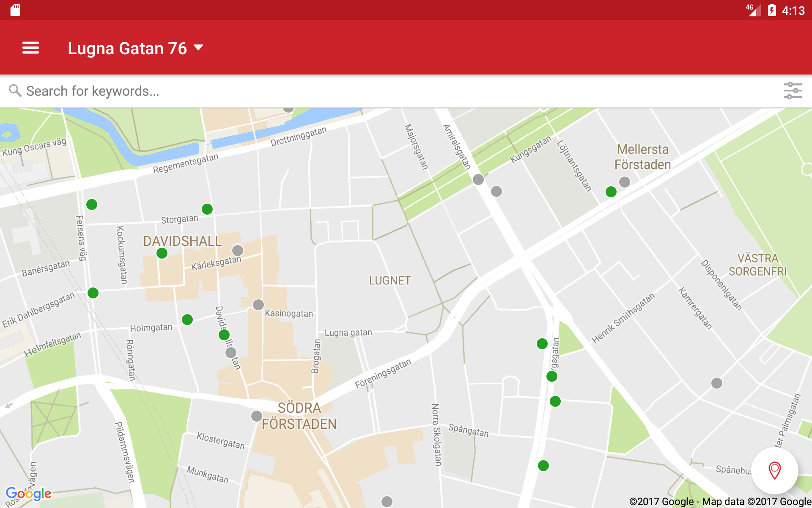Select green marker near Erik Dahlbergsgatan
Image resolution: width=812 pixels, height=508 pixels.
point(93,293)
